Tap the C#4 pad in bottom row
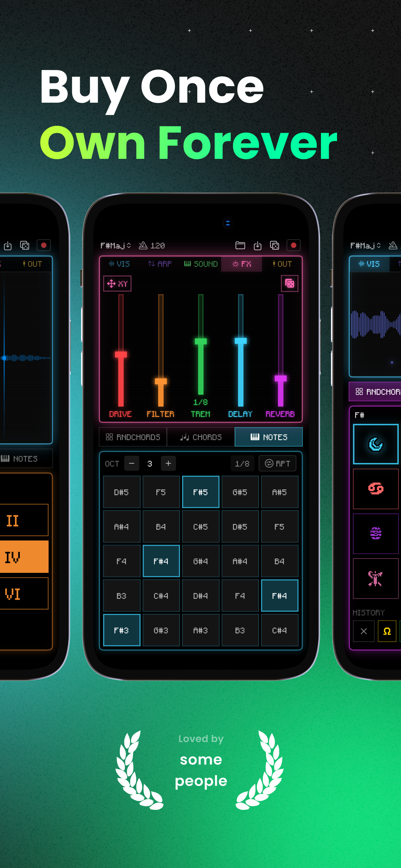Viewport: 401px width, 868px height. click(279, 630)
